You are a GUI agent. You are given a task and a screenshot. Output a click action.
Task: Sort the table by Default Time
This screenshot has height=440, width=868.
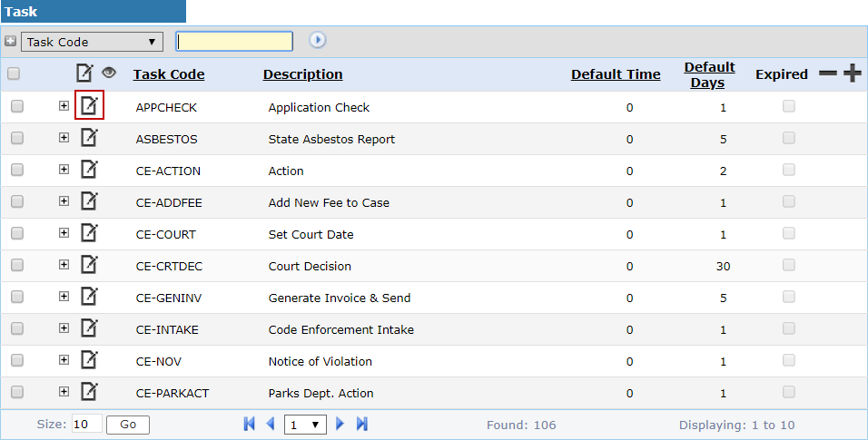(616, 74)
